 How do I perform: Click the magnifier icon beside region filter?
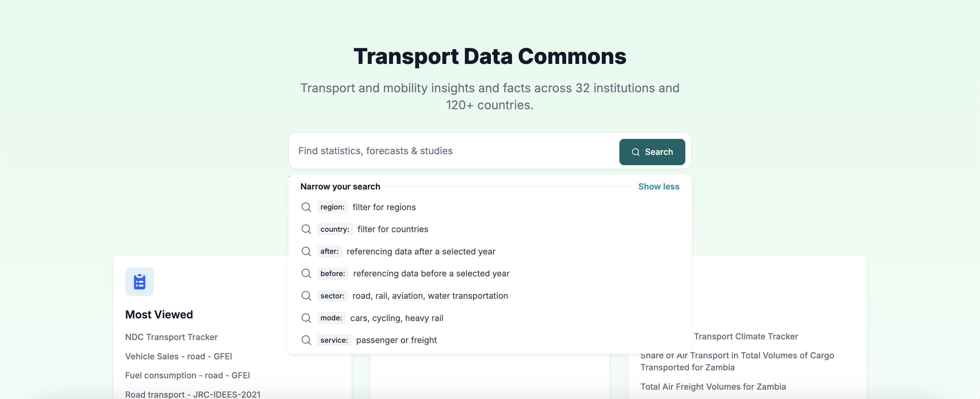point(306,207)
